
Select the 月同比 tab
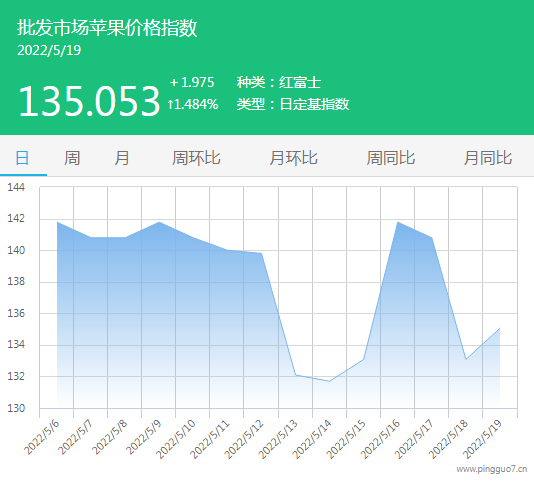coord(488,158)
